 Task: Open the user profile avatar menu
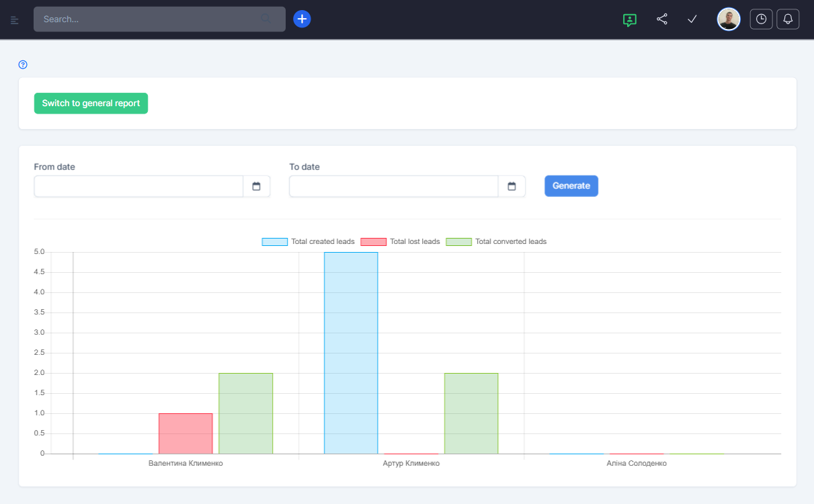pyautogui.click(x=728, y=19)
